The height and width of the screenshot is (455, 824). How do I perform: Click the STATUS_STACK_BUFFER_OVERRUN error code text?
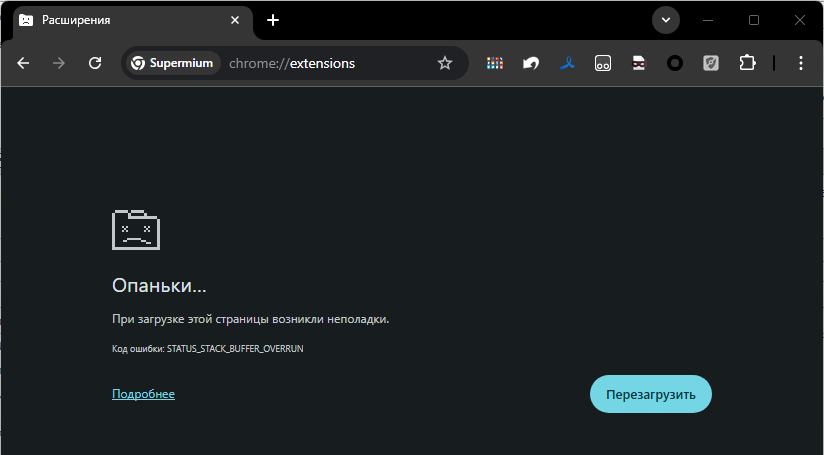235,348
